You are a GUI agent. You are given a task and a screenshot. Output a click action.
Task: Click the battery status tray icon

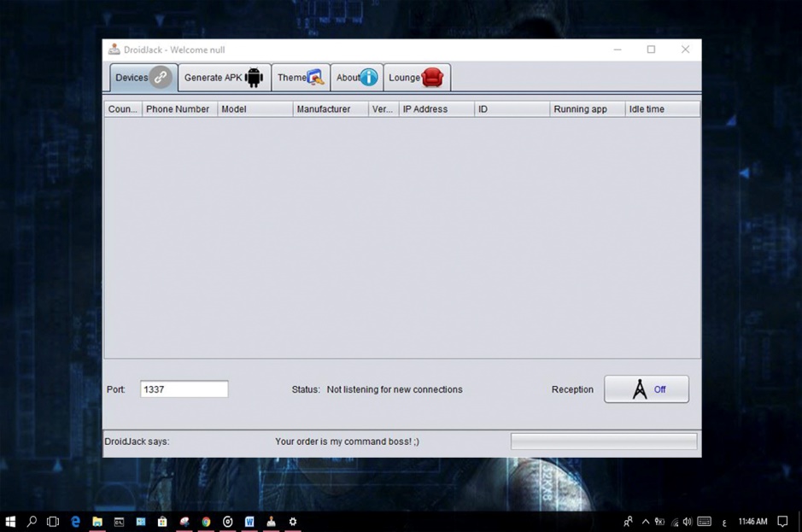click(660, 521)
